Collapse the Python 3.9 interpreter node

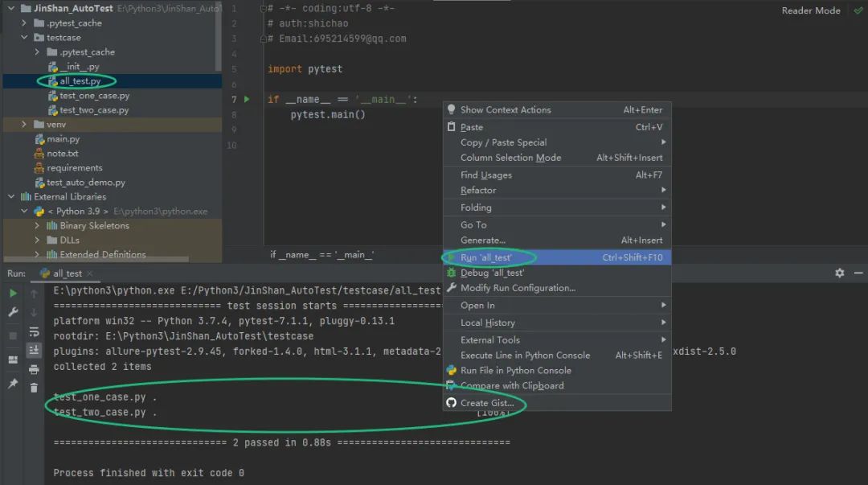point(24,211)
